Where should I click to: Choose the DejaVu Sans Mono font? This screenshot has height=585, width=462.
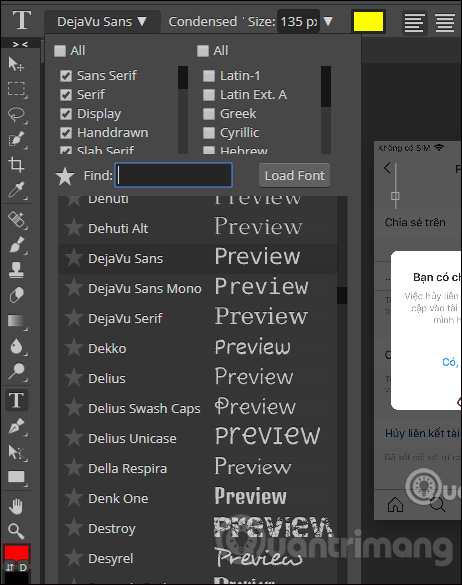[198, 288]
